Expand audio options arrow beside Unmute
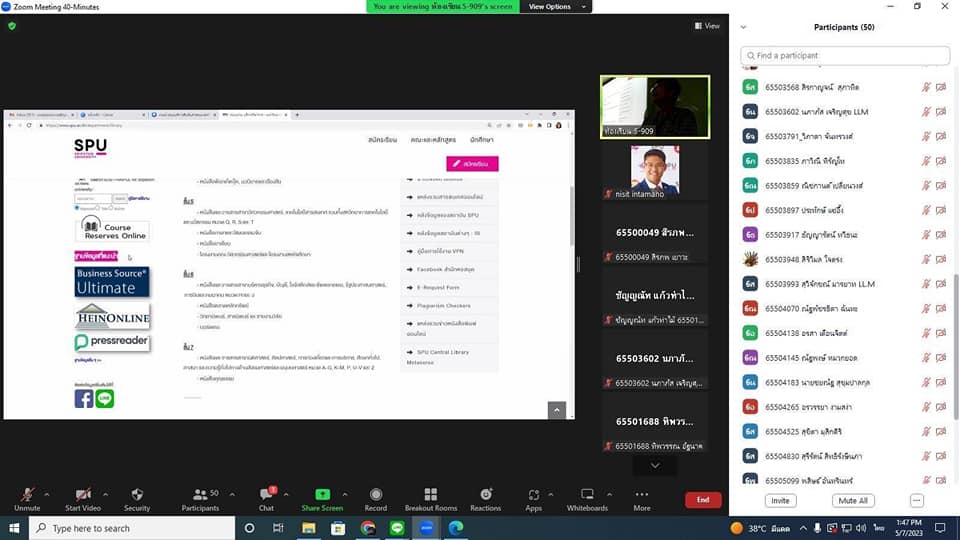Viewport: 960px width, 540px height. click(46, 491)
